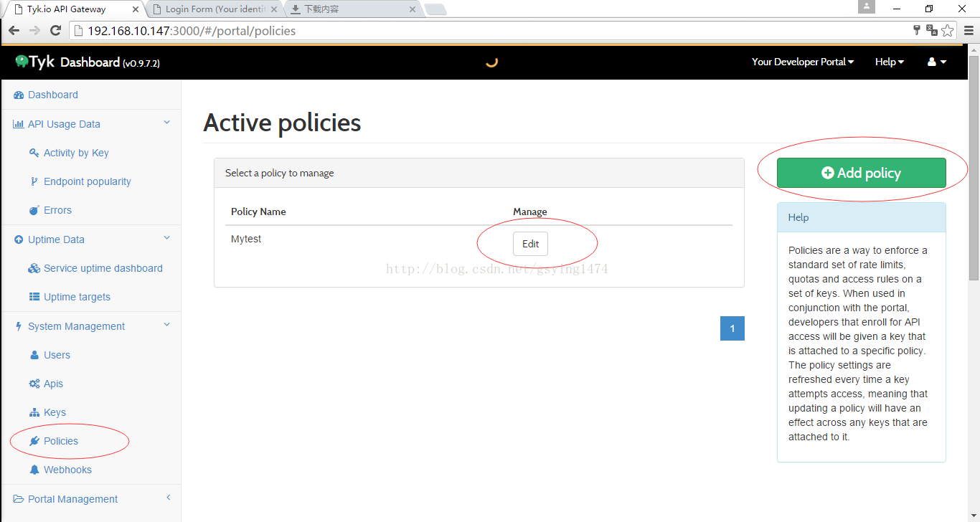This screenshot has width=980, height=522.
Task: Click the Manage column header
Action: (530, 212)
